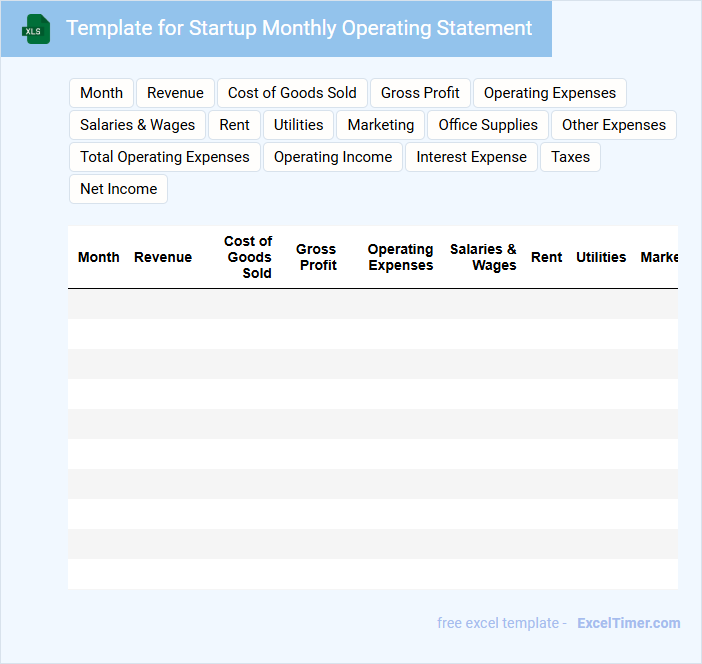Click the Cost of Goods Sold column header
The image size is (702, 664).
tap(248, 257)
